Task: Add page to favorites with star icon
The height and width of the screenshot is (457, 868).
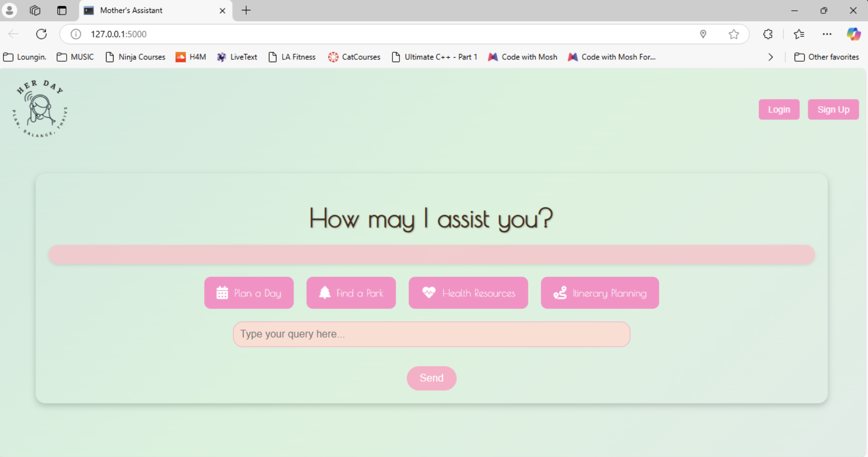Action: pyautogui.click(x=734, y=34)
